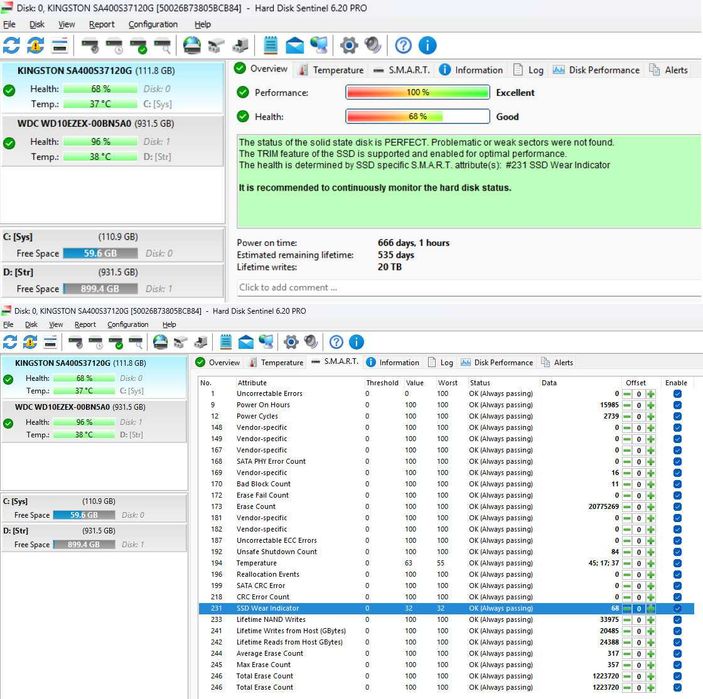Click blue refresh arrows in S.M.A.R.T. table window

click(x=10, y=342)
